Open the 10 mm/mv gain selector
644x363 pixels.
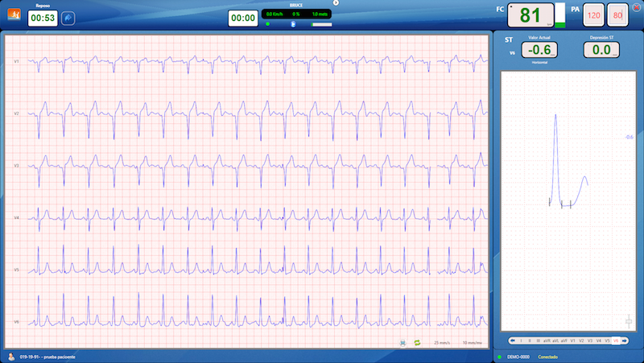click(472, 343)
